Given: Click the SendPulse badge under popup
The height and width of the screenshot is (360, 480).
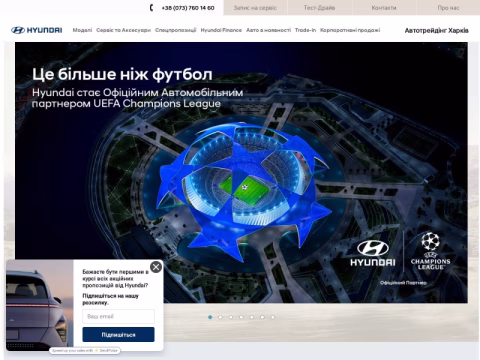Looking at the screenshot, I should (x=85, y=351).
